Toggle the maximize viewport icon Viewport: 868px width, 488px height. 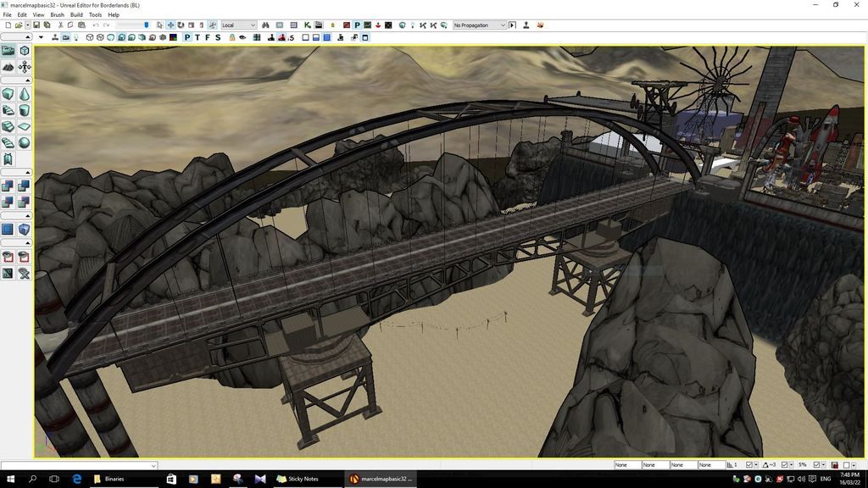pyautogui.click(x=364, y=37)
